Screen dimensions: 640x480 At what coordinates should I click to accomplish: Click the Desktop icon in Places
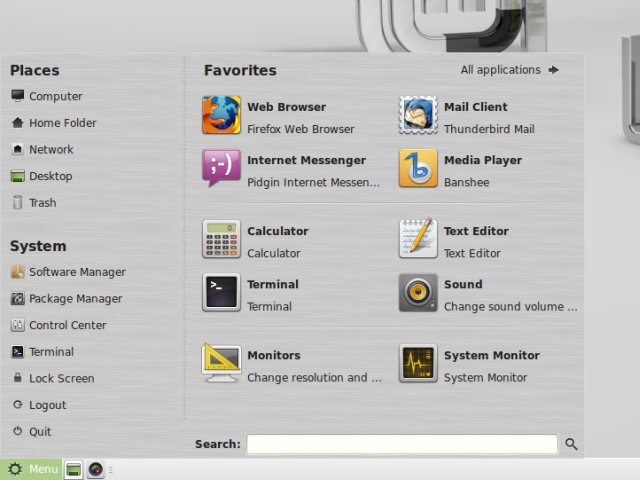point(18,176)
